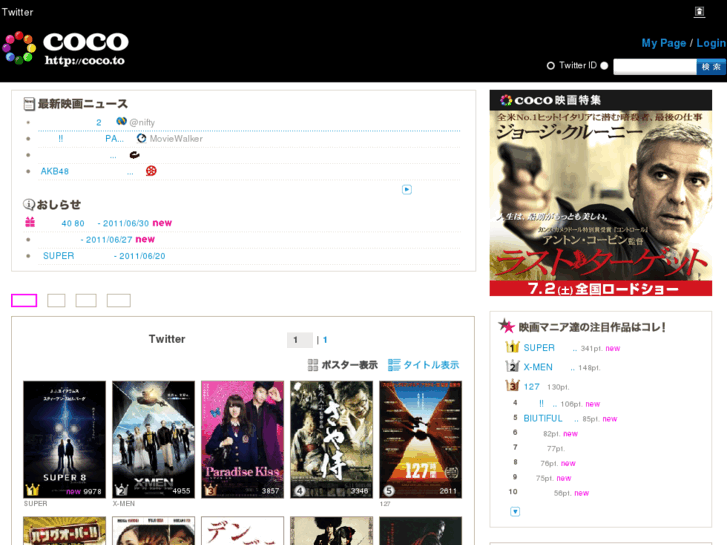Screen dimensions: 727x545
Task: Expand the ranking list with down arrow
Action: click(x=515, y=512)
